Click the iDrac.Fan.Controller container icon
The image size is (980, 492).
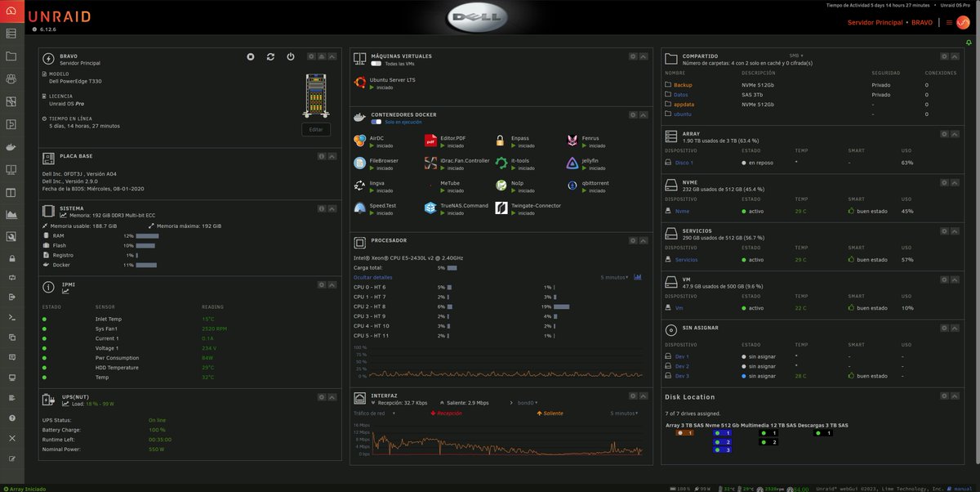click(430, 163)
